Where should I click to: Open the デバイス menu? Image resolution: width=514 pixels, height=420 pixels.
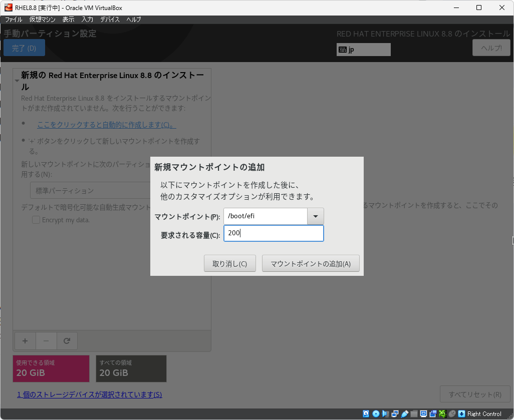(110, 20)
